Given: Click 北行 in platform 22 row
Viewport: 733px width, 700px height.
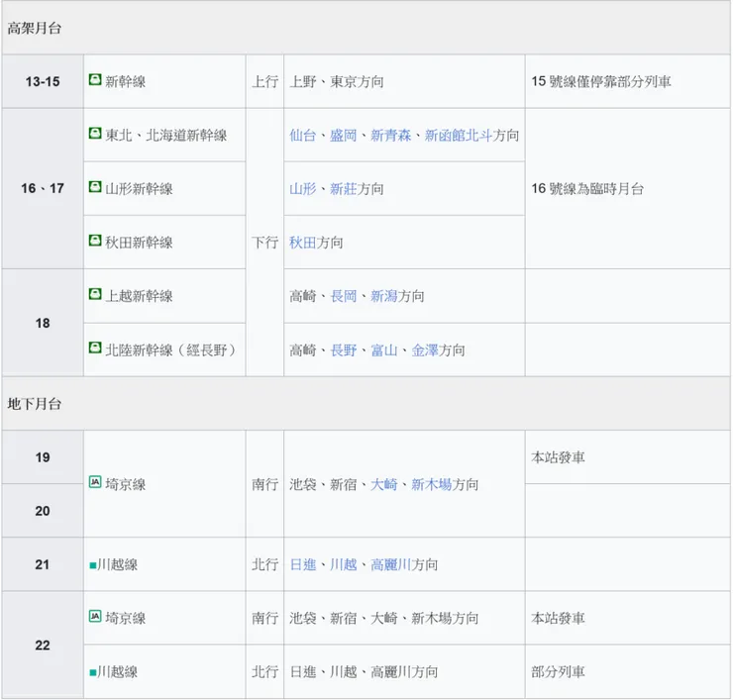Looking at the screenshot, I should [264, 672].
